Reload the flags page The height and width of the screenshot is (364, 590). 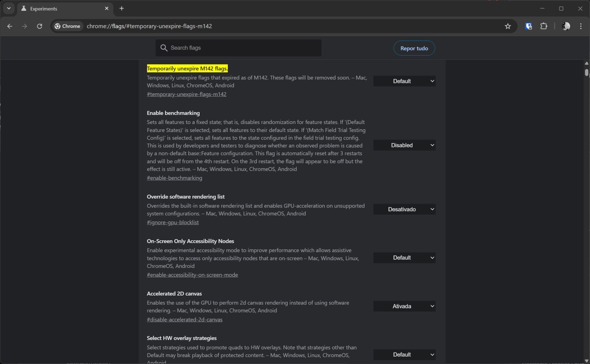pos(39,26)
